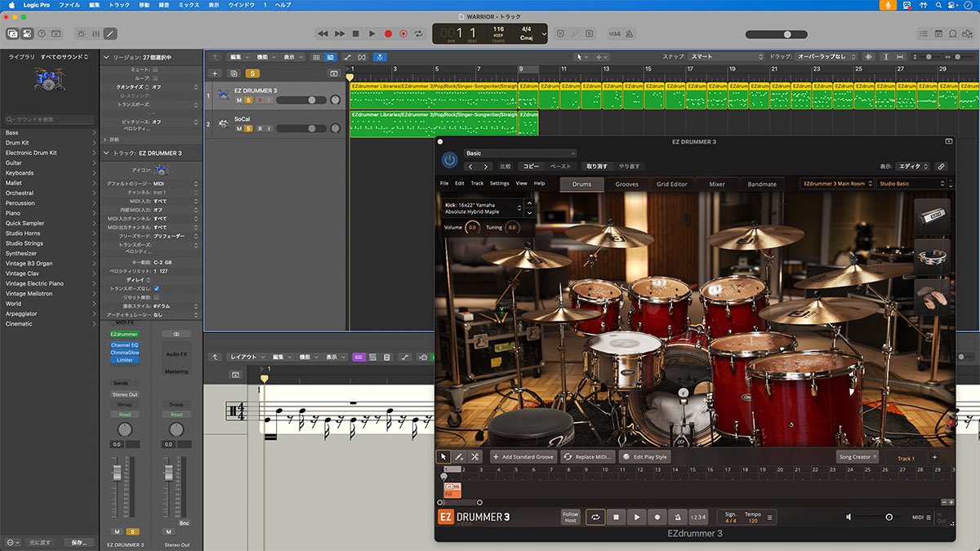Solo the SoCal track

pos(249,128)
